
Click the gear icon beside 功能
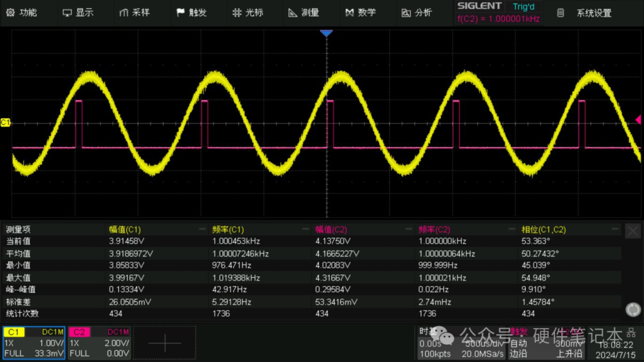pyautogui.click(x=10, y=13)
